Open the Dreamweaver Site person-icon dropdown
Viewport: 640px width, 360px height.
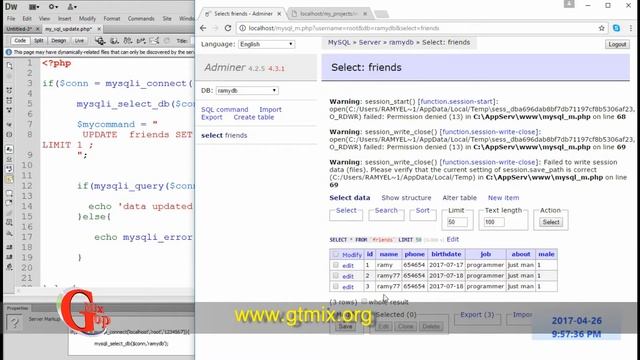pos(72,7)
